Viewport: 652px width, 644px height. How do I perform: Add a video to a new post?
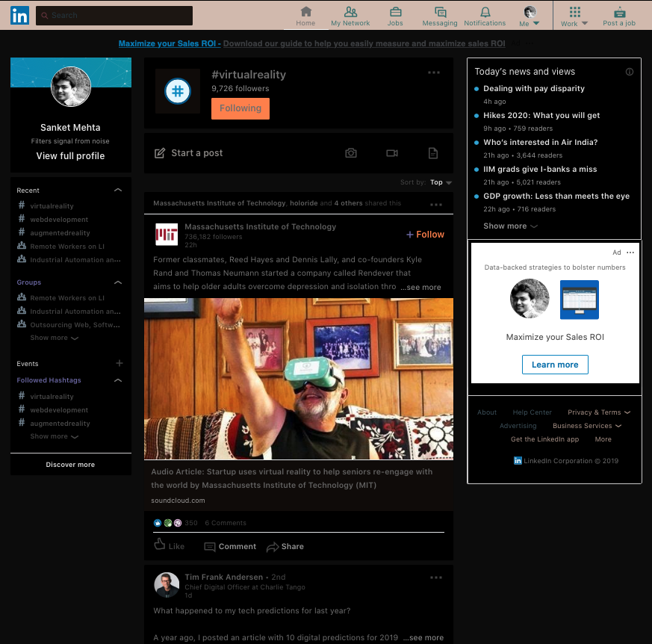point(391,153)
